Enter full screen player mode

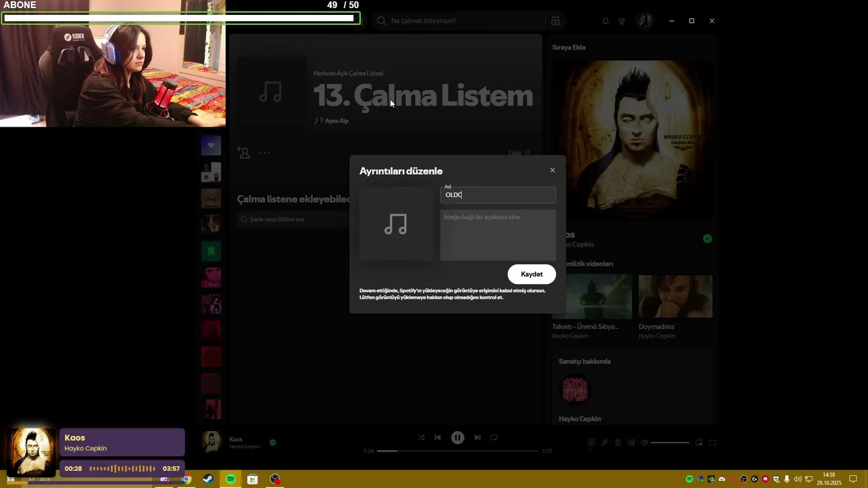point(713,443)
